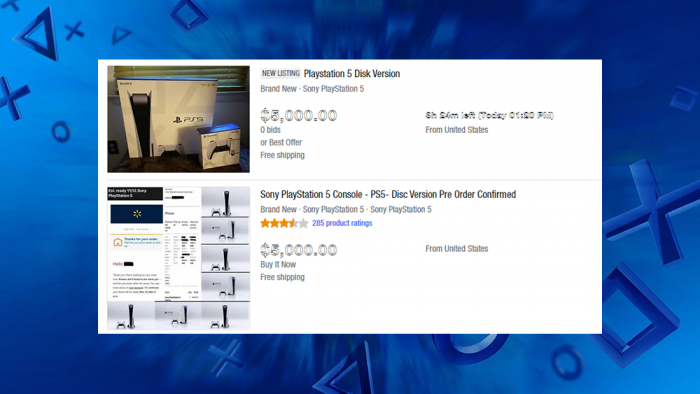Click the 0 bids count

pos(271,130)
